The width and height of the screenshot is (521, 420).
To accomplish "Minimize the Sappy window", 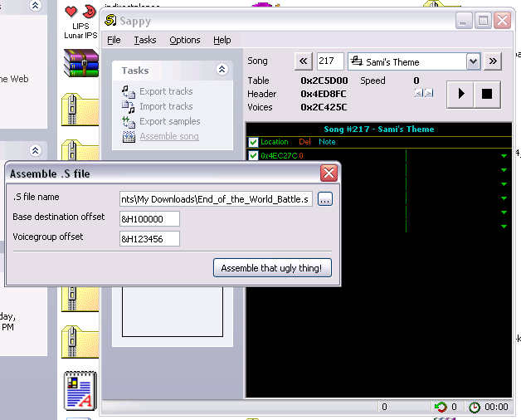I will pos(463,21).
